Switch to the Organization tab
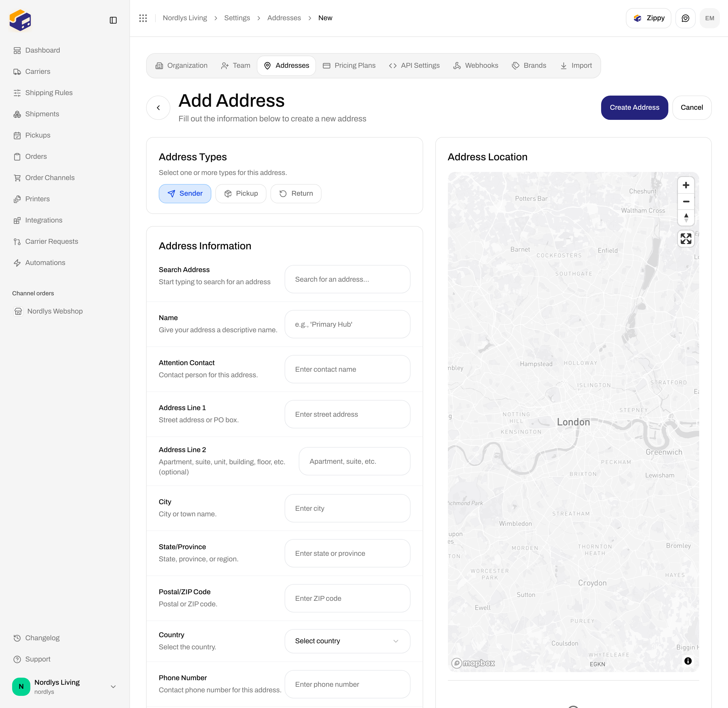728x708 pixels. tap(181, 65)
